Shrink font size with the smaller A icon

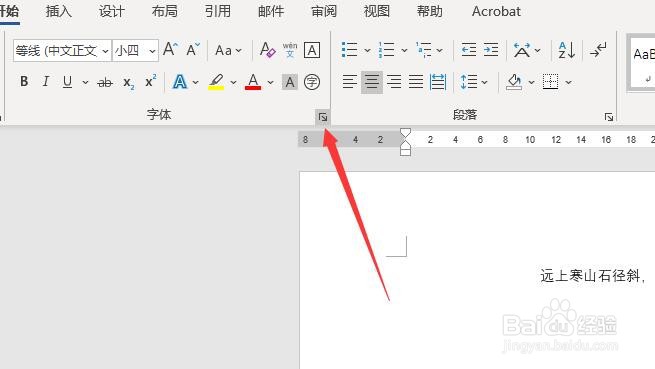tap(193, 50)
